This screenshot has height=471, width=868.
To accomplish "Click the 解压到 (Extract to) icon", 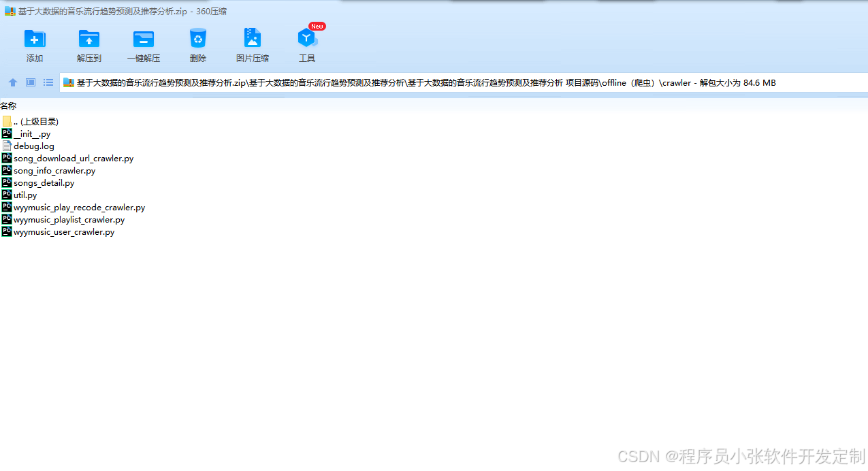I will [89, 39].
